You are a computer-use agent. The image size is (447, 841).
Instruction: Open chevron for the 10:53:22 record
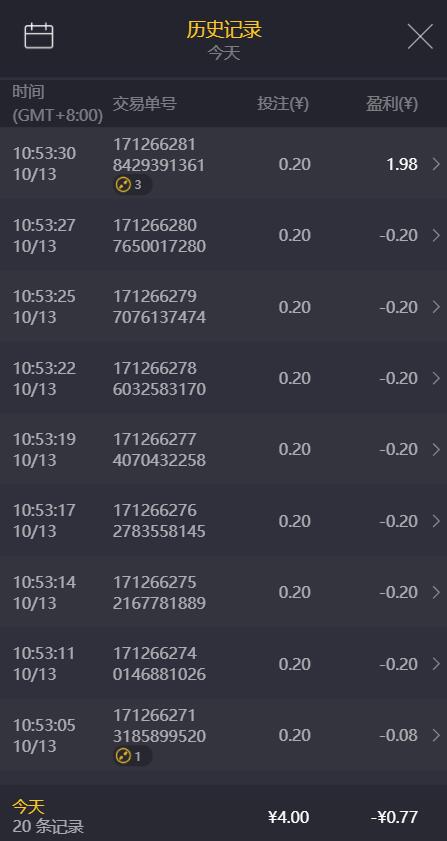click(436, 378)
